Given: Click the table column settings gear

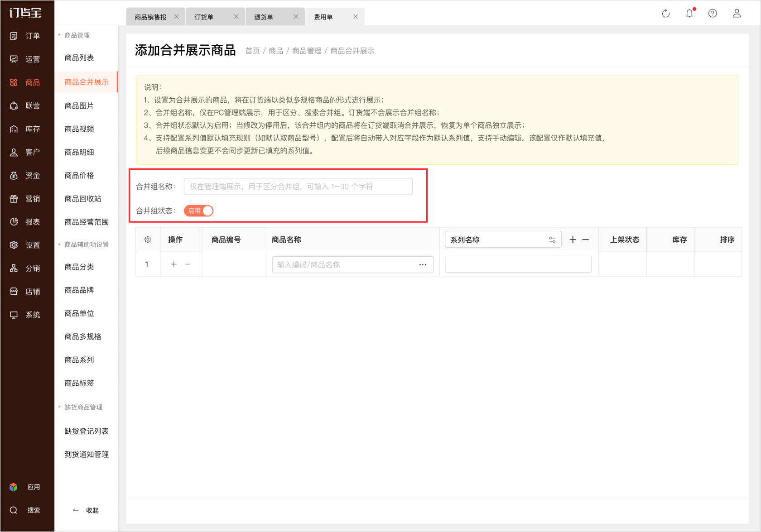Looking at the screenshot, I should click(x=148, y=240).
